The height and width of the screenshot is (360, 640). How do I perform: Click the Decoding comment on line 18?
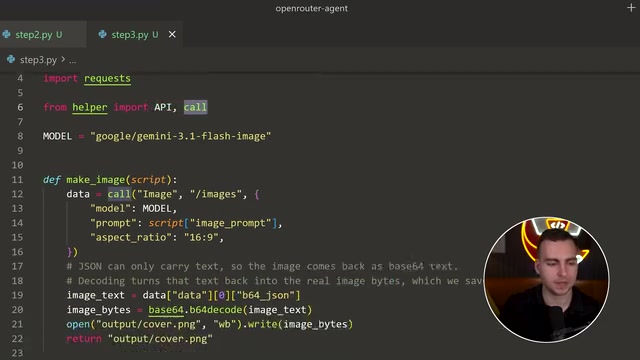(274, 281)
